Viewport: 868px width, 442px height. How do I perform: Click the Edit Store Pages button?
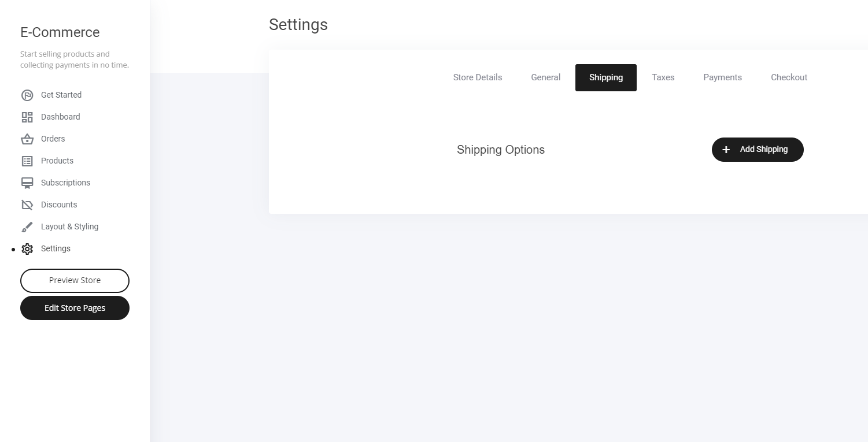point(75,308)
